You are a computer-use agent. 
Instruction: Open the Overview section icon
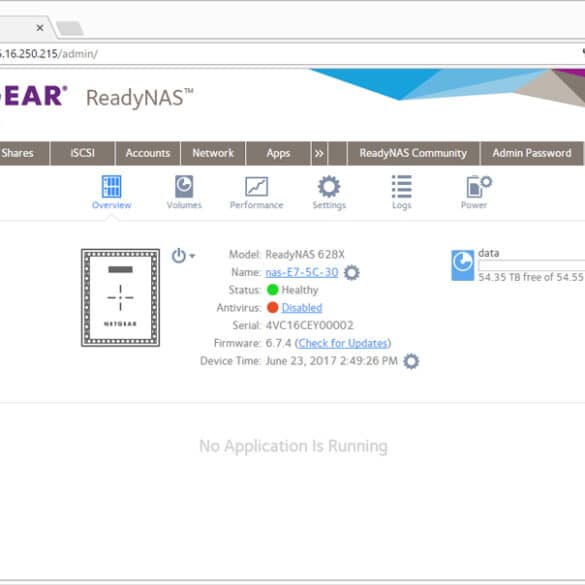click(x=111, y=187)
